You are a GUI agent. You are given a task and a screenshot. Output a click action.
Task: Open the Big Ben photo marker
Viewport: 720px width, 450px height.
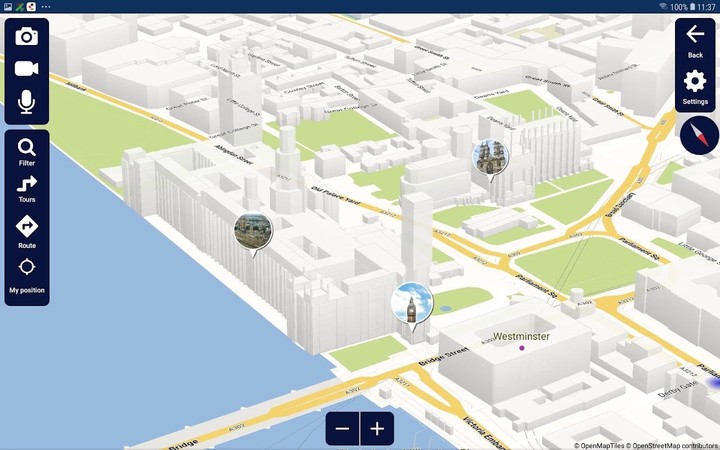point(412,305)
